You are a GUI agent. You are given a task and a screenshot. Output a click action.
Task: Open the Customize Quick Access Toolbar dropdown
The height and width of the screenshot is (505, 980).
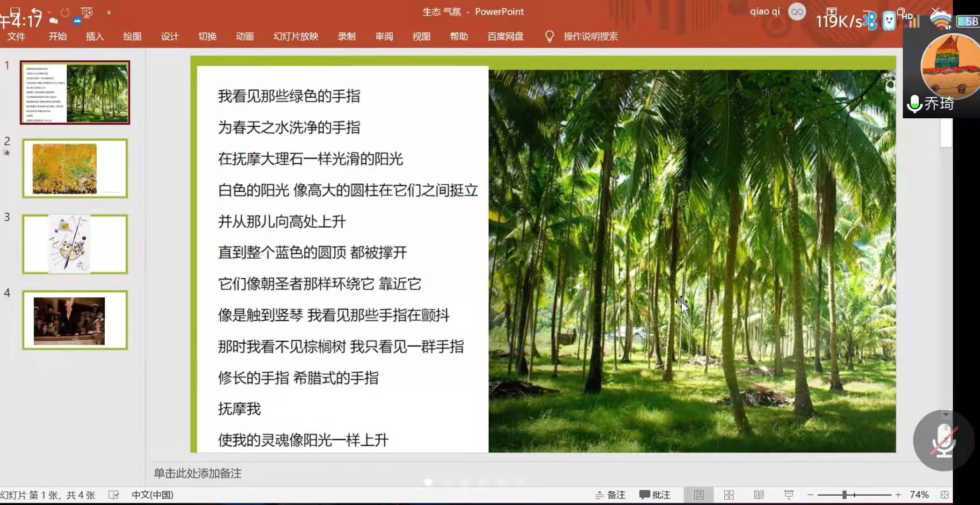[x=109, y=13]
